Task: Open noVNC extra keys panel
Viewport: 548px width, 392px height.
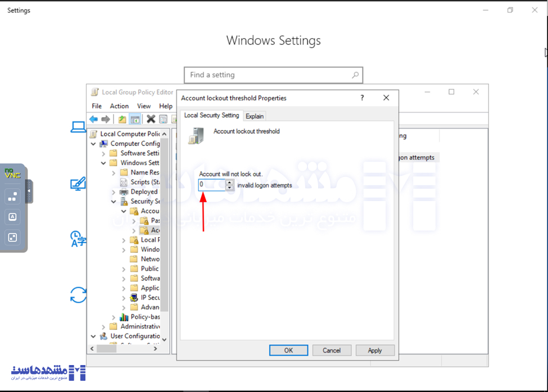Action: click(12, 197)
